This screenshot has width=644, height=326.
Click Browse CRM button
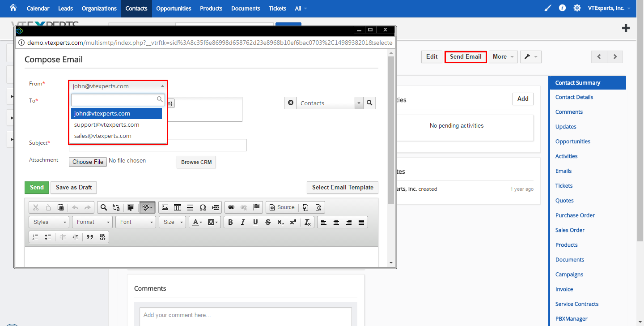[196, 162]
